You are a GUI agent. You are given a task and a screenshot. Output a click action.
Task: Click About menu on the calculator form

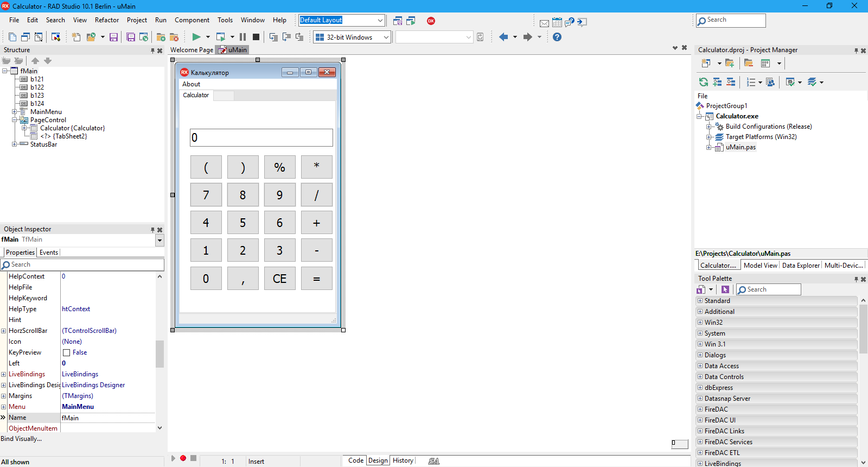[191, 84]
